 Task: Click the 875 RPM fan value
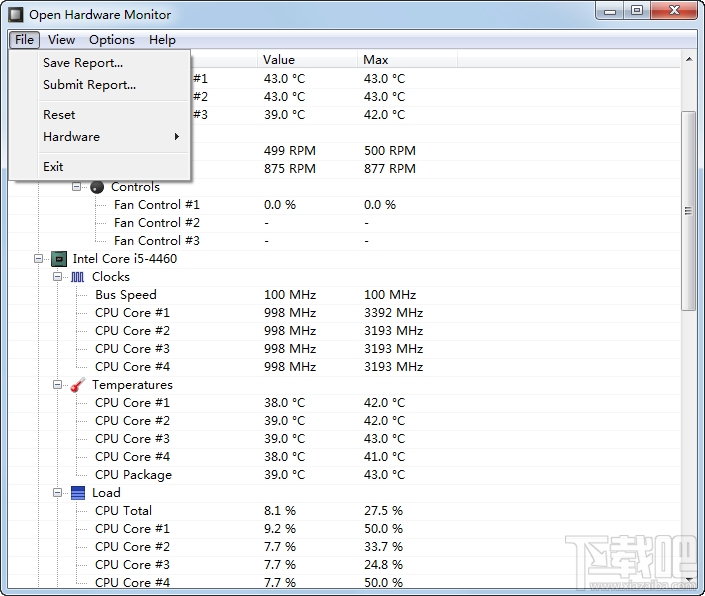click(x=290, y=169)
